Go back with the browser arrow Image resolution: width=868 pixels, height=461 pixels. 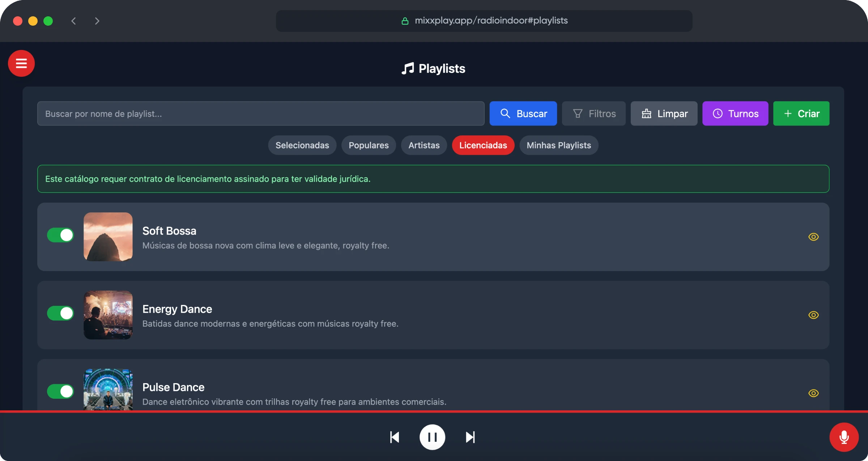tap(74, 21)
